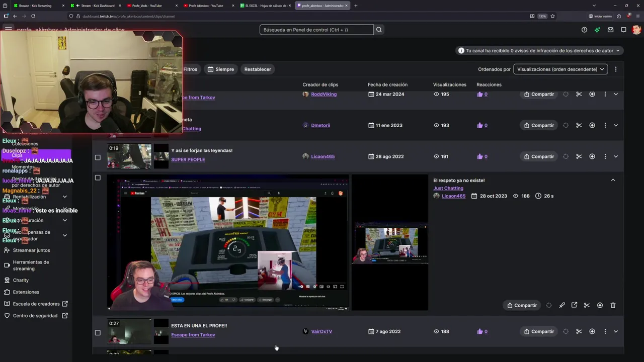Click dashed circle icon in Dmetorii row

tap(566, 125)
